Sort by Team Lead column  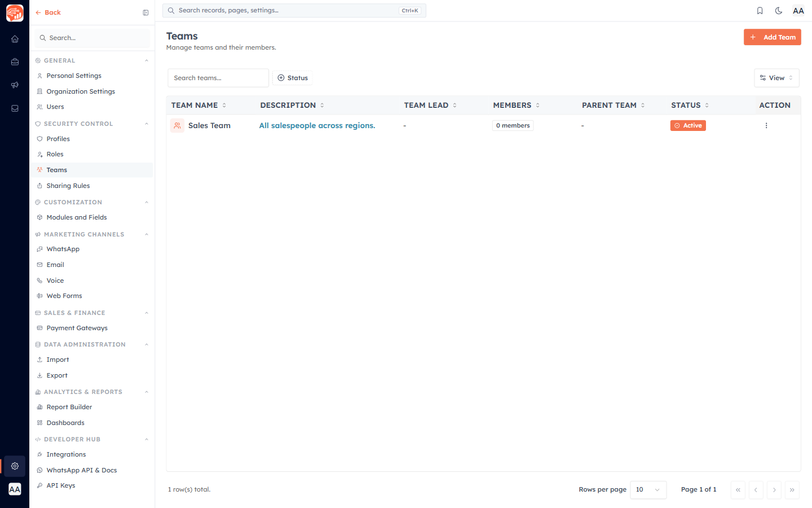point(430,106)
